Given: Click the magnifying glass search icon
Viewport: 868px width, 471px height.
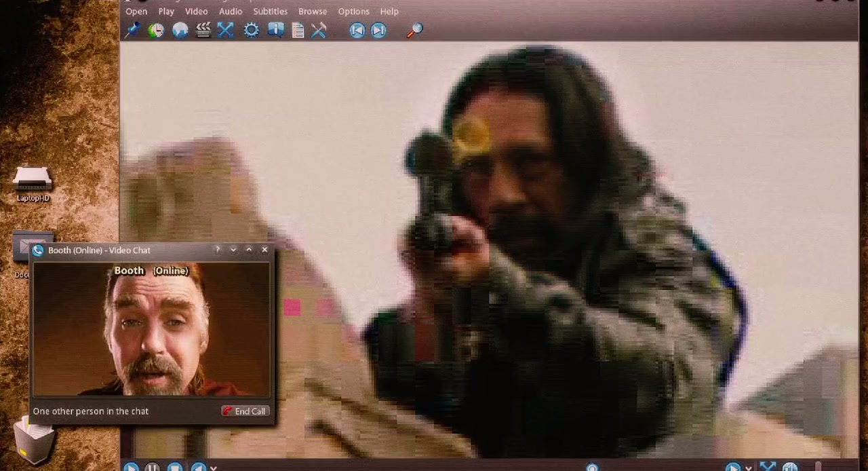Looking at the screenshot, I should [414, 30].
